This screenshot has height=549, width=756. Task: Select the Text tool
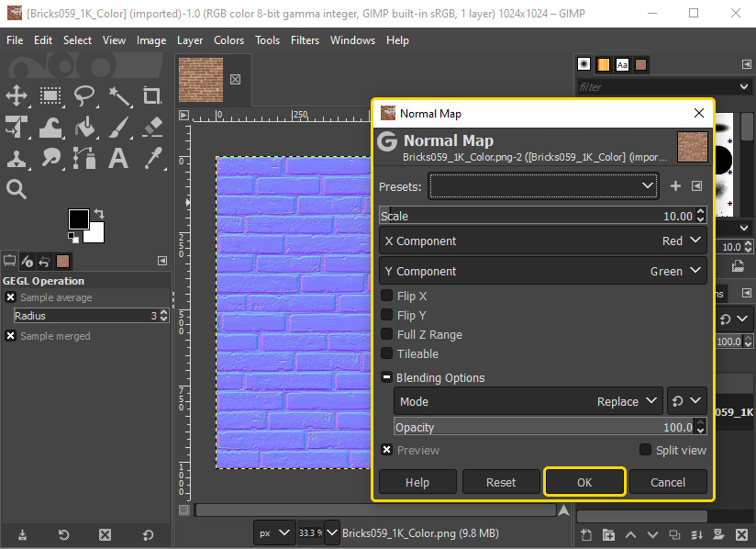click(x=118, y=158)
